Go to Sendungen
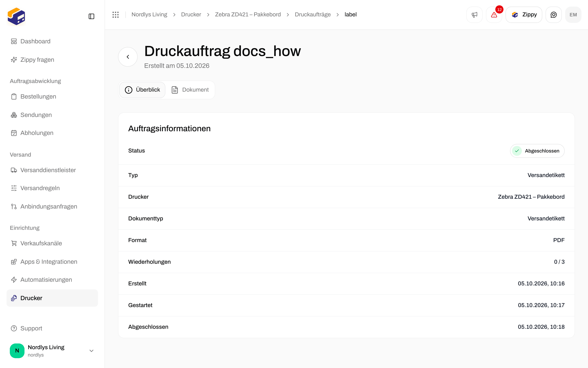This screenshot has width=588, height=368. click(52, 115)
